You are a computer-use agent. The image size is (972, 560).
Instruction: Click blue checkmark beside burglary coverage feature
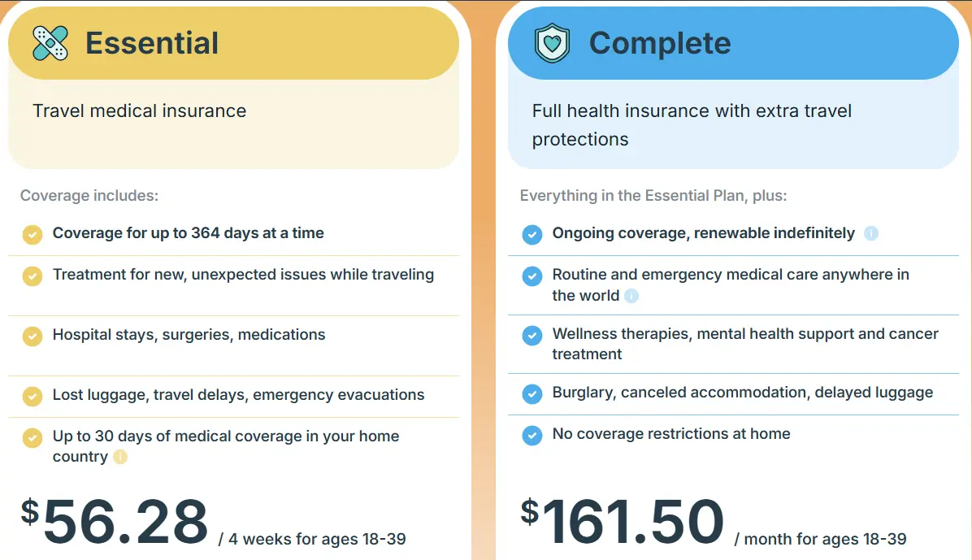[x=532, y=393]
